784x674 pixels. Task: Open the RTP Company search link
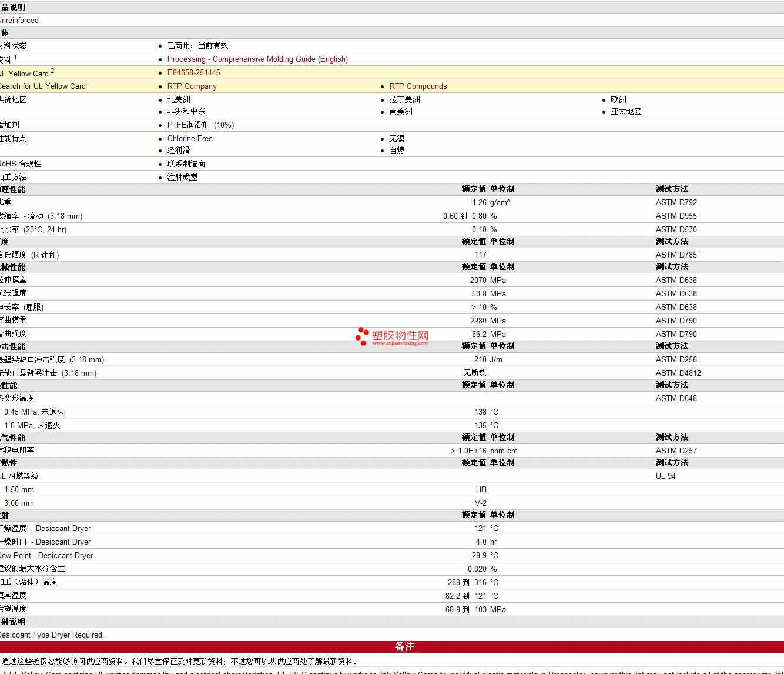[192, 86]
